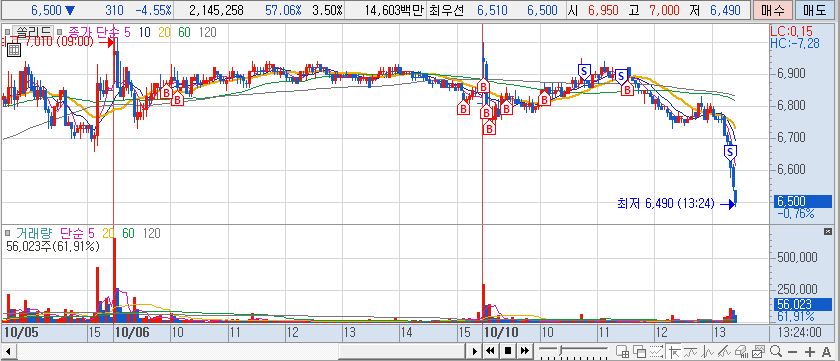The width and height of the screenshot is (840, 361).
Task: Zoom in chart with plus icon
Action: [x=809, y=352]
